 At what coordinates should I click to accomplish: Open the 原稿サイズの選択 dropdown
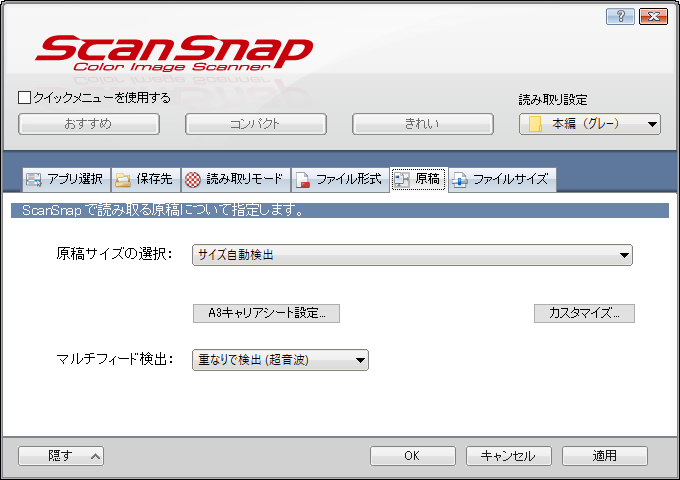click(412, 255)
